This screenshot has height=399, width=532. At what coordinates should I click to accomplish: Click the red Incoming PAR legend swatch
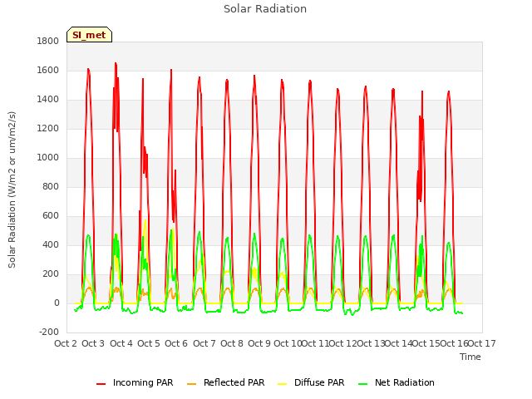click(101, 384)
